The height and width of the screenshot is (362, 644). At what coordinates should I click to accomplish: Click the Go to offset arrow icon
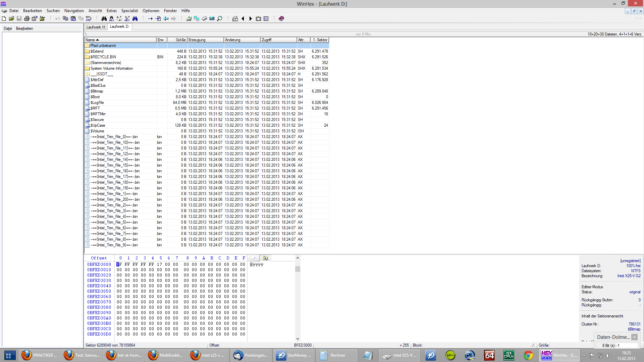coord(150,19)
